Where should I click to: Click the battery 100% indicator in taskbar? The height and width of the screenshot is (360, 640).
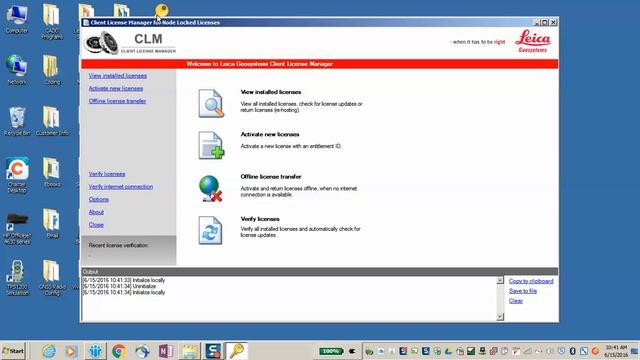[x=331, y=351]
